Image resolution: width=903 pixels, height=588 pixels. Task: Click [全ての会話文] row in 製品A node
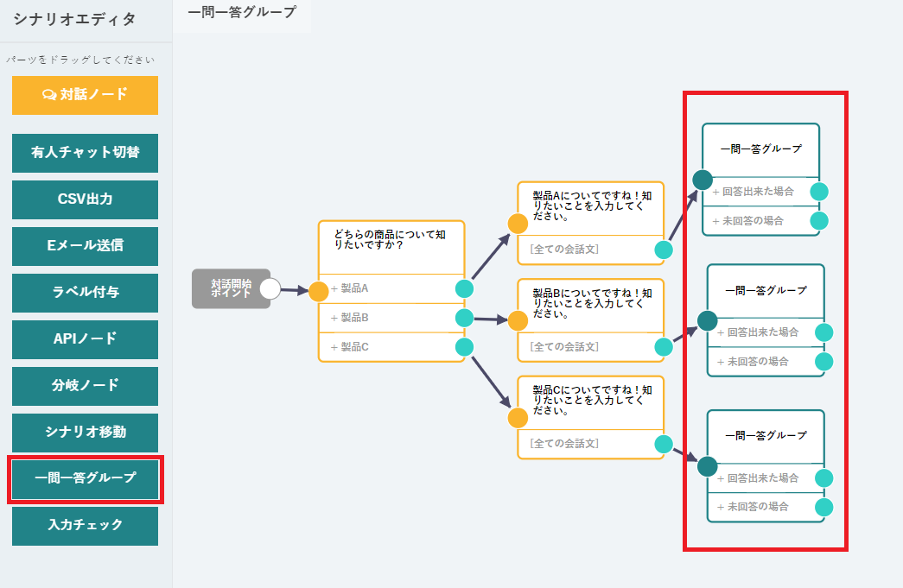tap(591, 250)
